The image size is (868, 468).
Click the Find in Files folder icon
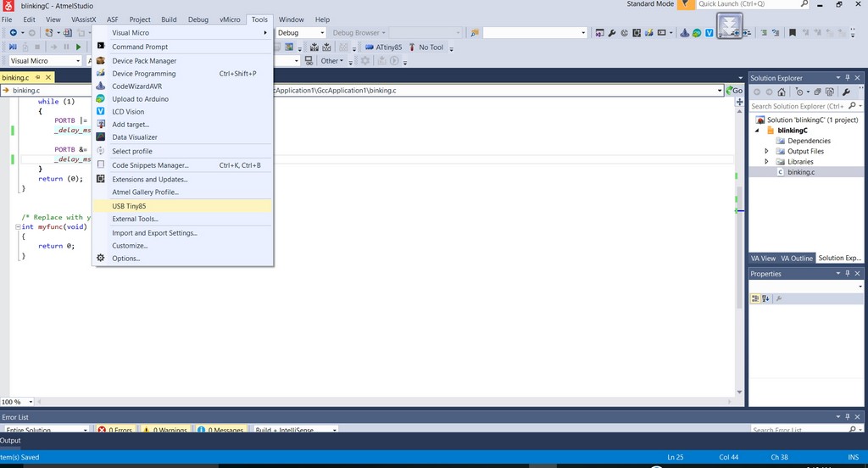[475, 33]
